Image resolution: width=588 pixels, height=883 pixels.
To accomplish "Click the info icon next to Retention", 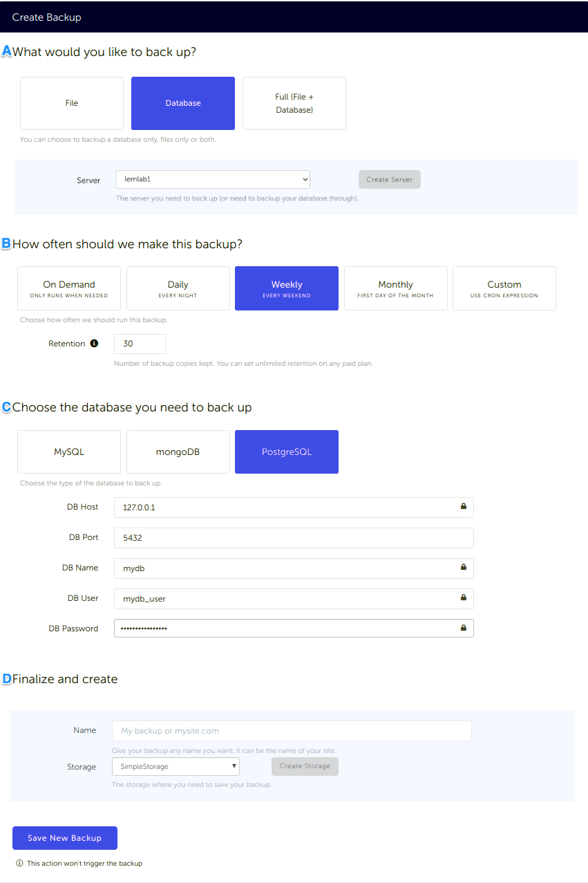I will coord(94,343).
